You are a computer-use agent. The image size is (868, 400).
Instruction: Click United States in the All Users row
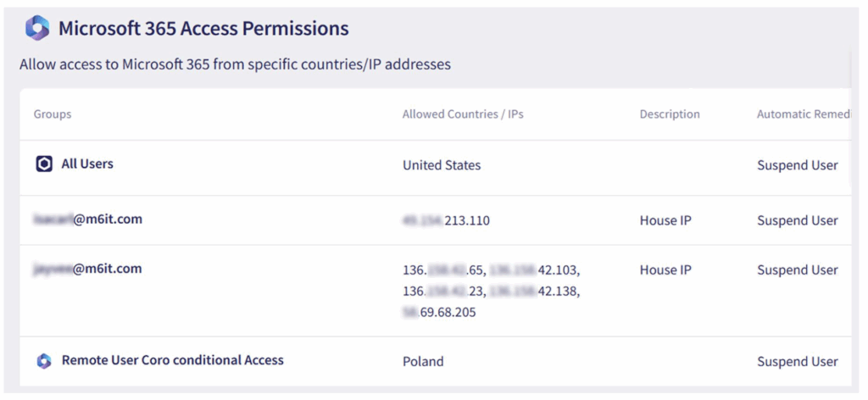(x=442, y=165)
